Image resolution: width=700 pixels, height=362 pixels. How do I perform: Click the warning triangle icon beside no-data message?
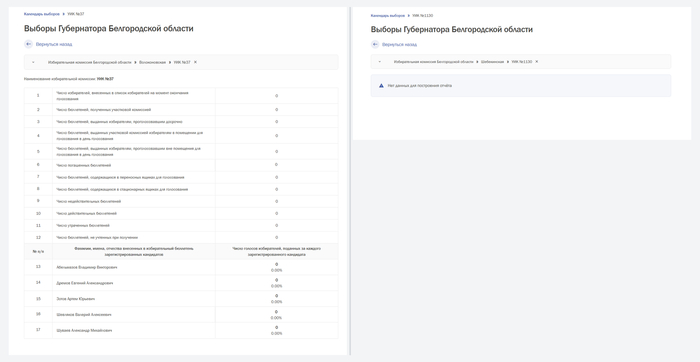click(381, 85)
